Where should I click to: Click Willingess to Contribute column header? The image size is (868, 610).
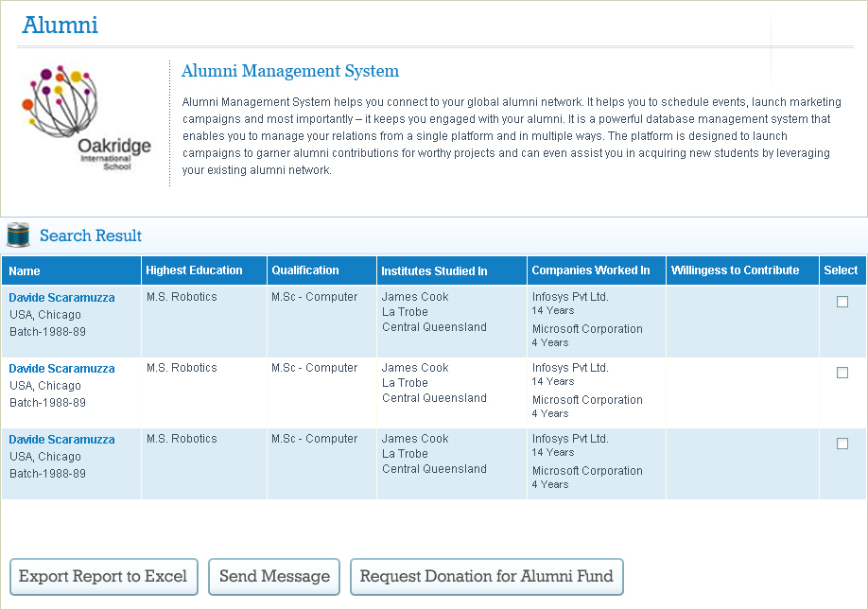(735, 270)
